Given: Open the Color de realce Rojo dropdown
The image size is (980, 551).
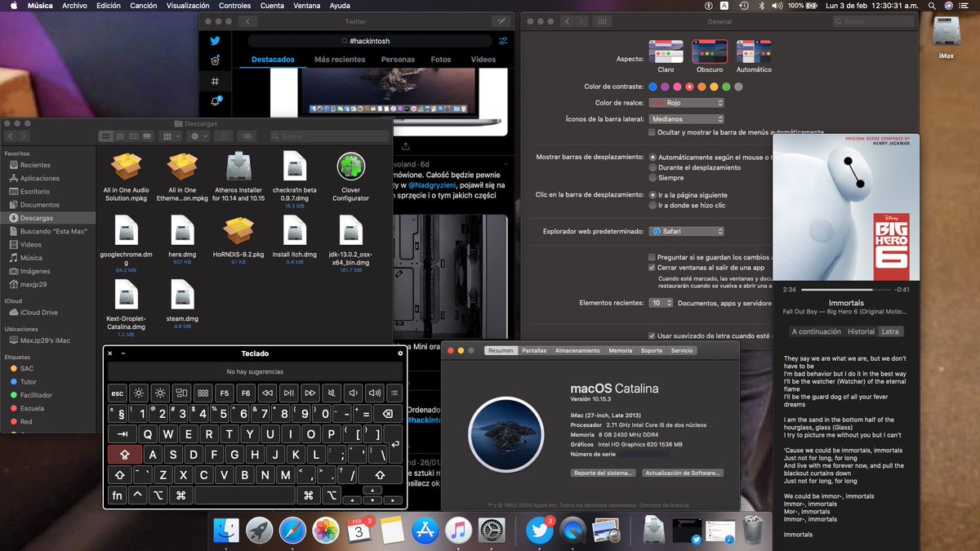Looking at the screenshot, I should click(x=686, y=103).
